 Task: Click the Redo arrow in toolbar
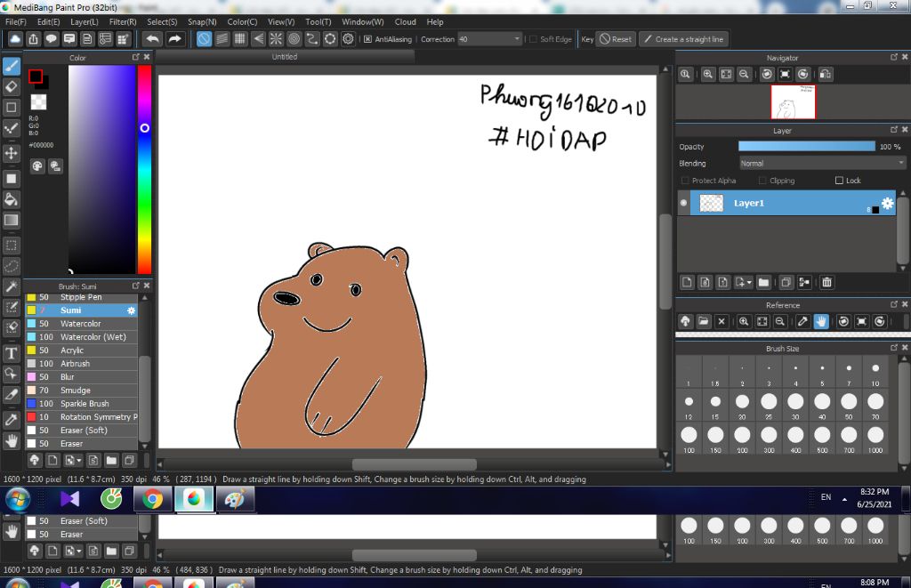pos(174,39)
